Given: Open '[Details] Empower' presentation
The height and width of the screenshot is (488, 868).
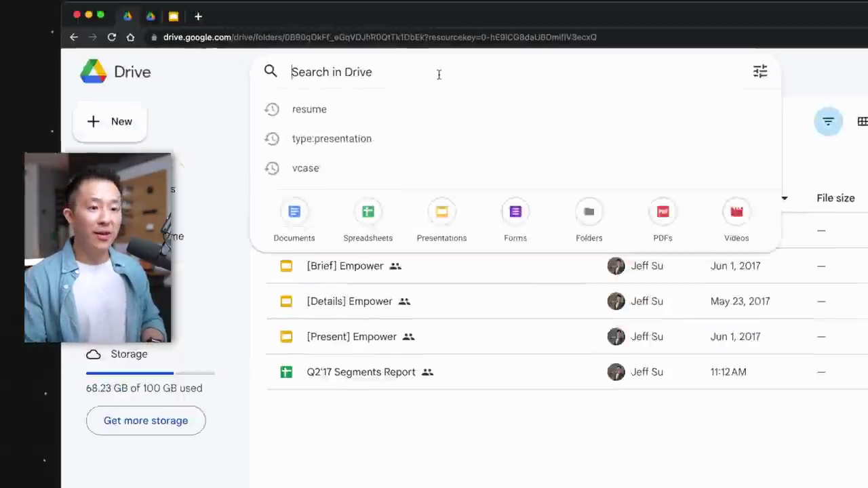Looking at the screenshot, I should pos(349,301).
